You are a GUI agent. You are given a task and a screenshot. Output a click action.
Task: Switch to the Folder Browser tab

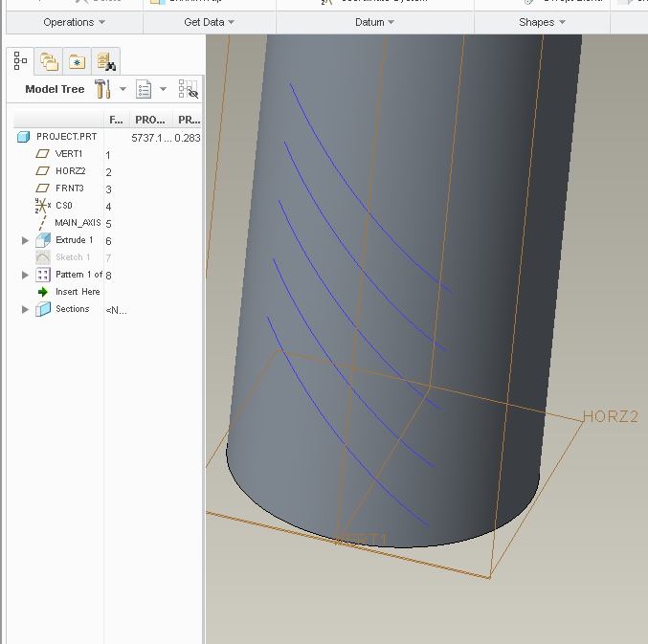(77, 61)
